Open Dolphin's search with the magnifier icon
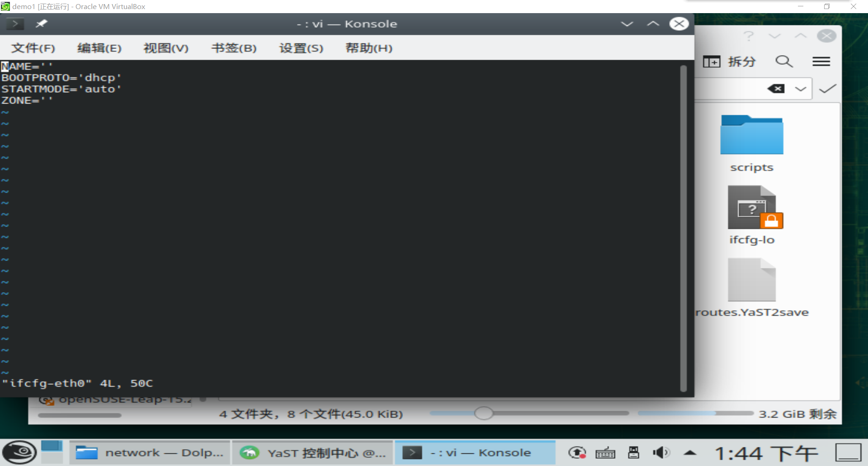The width and height of the screenshot is (868, 466). [784, 62]
